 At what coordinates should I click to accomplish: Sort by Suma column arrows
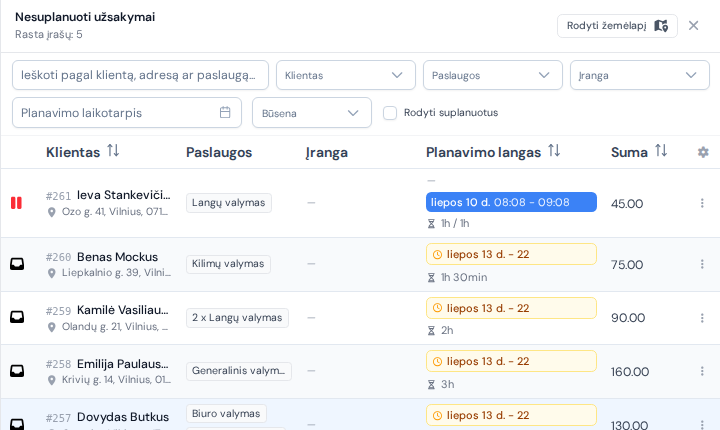coord(661,151)
